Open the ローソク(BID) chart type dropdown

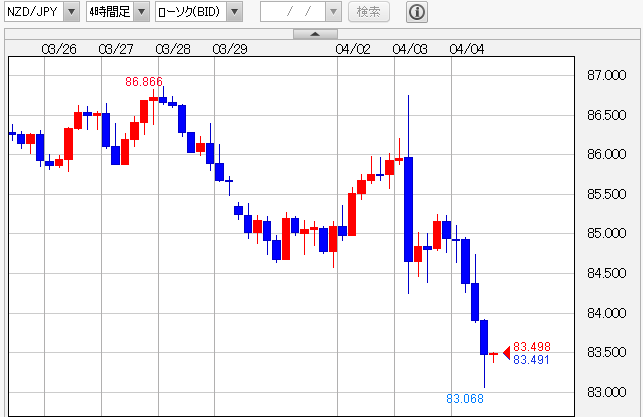234,12
